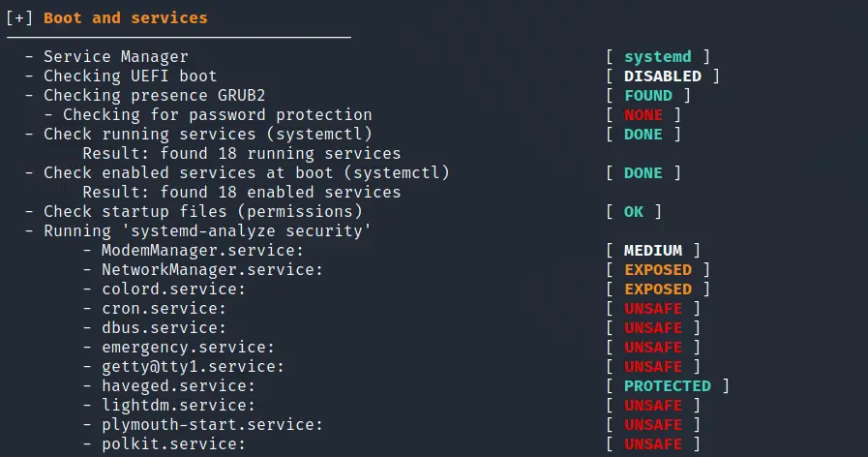Click the green 'OK' startup files status
868x457 pixels.
(634, 212)
